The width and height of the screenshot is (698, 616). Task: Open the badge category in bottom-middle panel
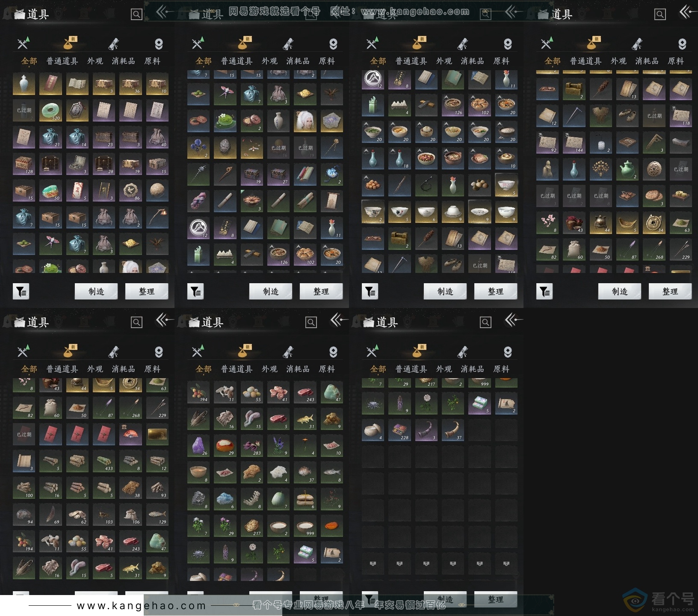[x=333, y=352]
